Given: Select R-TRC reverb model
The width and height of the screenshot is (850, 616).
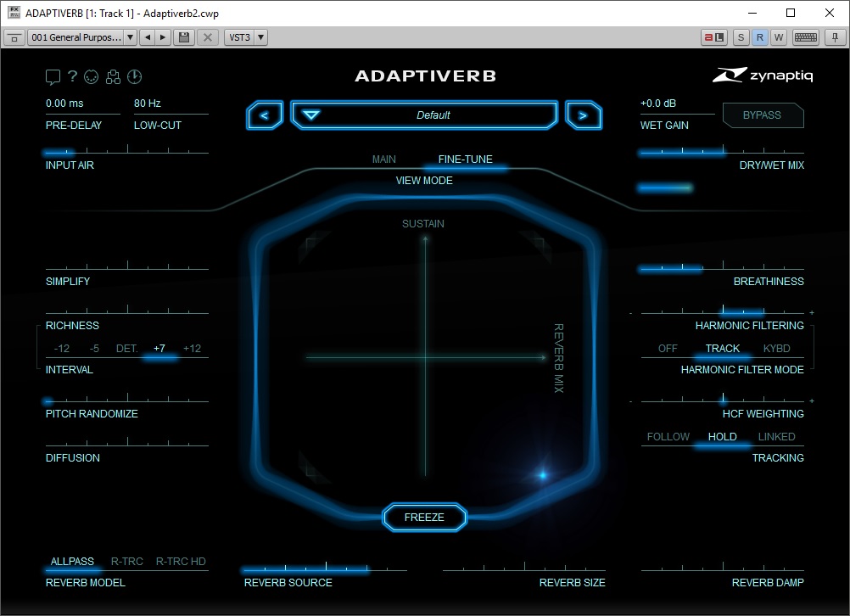Looking at the screenshot, I should tap(127, 562).
